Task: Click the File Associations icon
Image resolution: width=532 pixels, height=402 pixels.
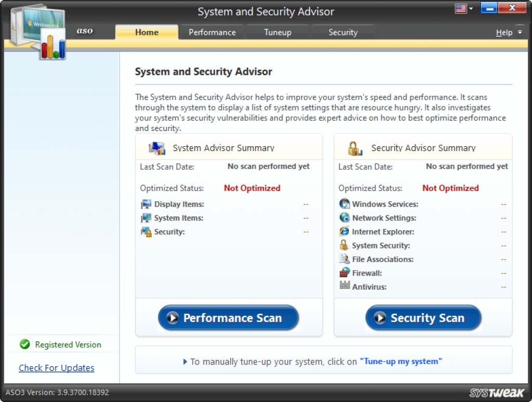Action: coord(344,258)
